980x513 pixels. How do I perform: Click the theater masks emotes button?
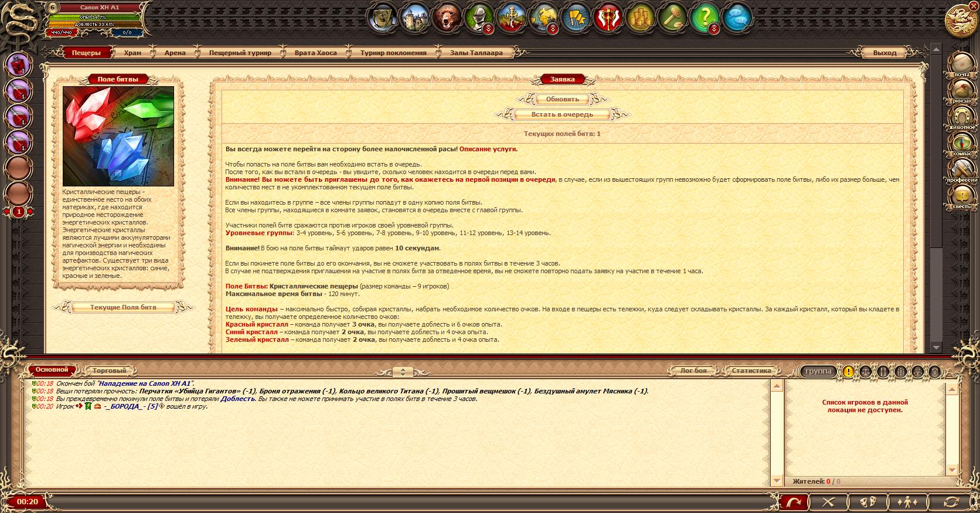[867, 502]
